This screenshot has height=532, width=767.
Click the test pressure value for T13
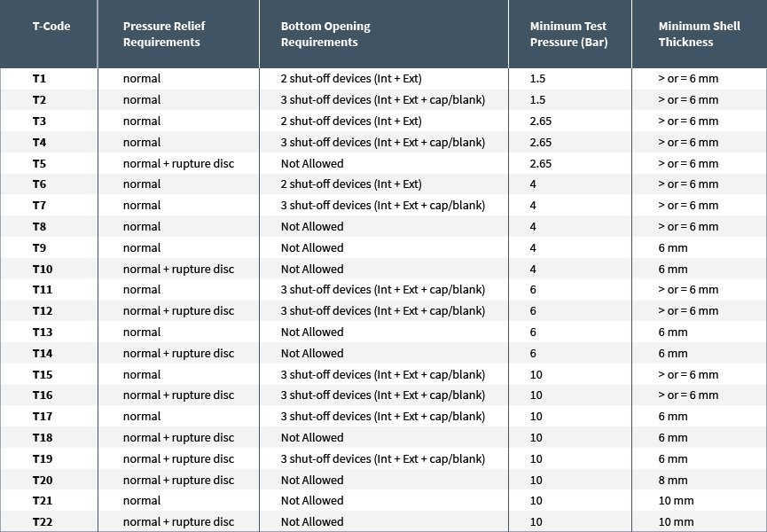[x=533, y=332]
